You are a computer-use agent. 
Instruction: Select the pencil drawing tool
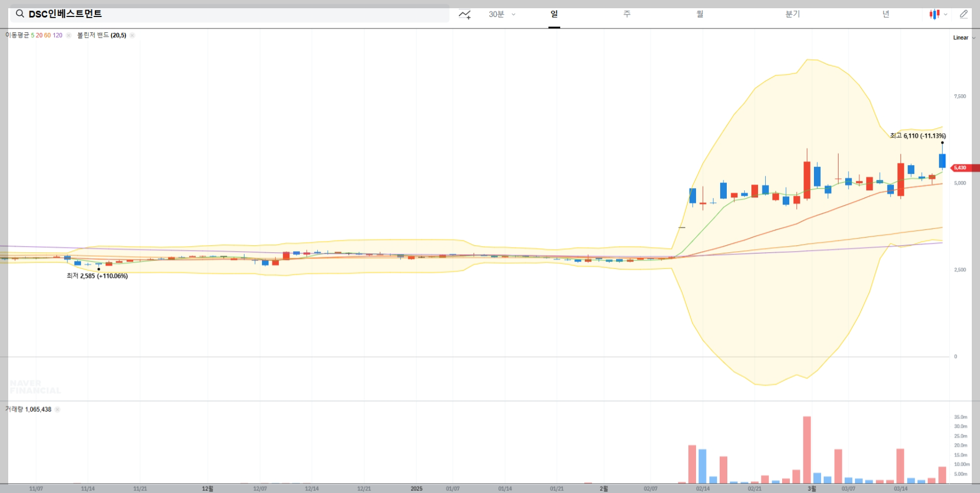pyautogui.click(x=964, y=14)
